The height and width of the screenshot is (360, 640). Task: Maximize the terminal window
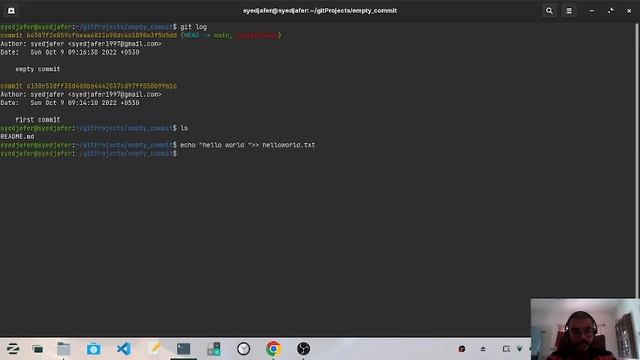coord(611,11)
